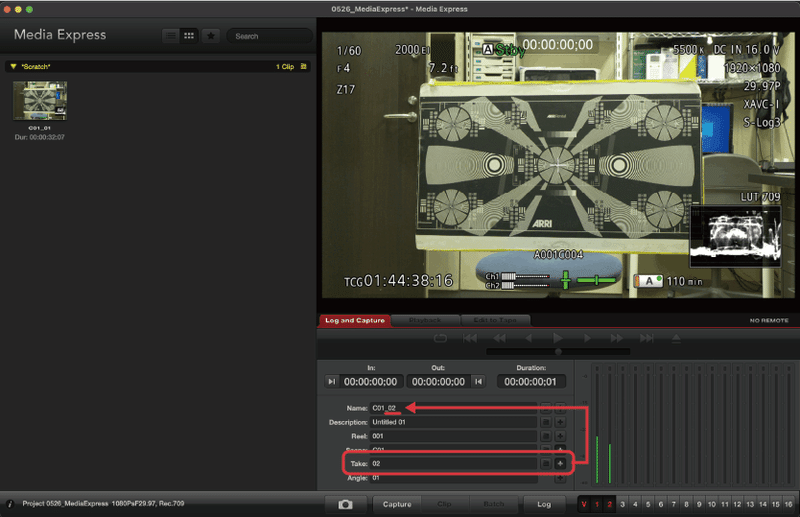
Task: Open the Playback tab
Action: coord(424,321)
